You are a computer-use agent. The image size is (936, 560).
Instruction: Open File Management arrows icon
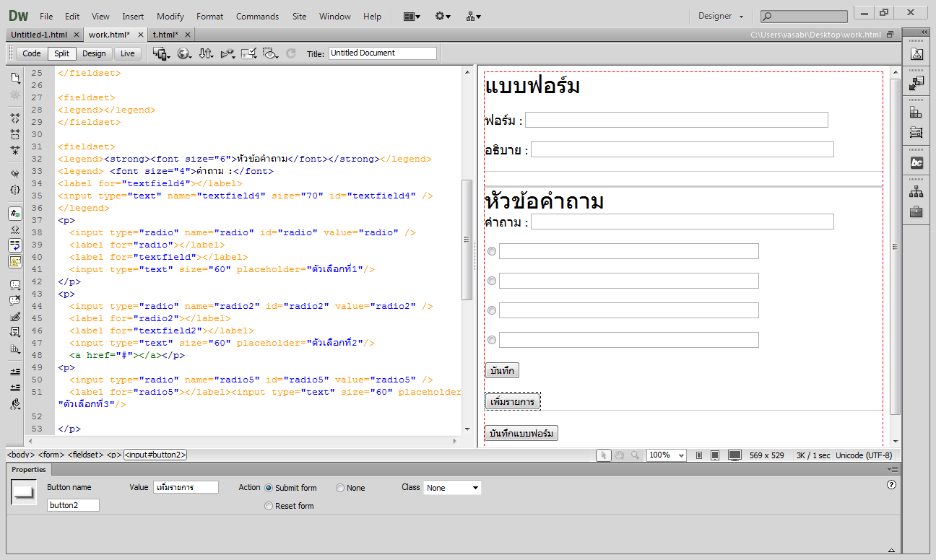(x=206, y=53)
